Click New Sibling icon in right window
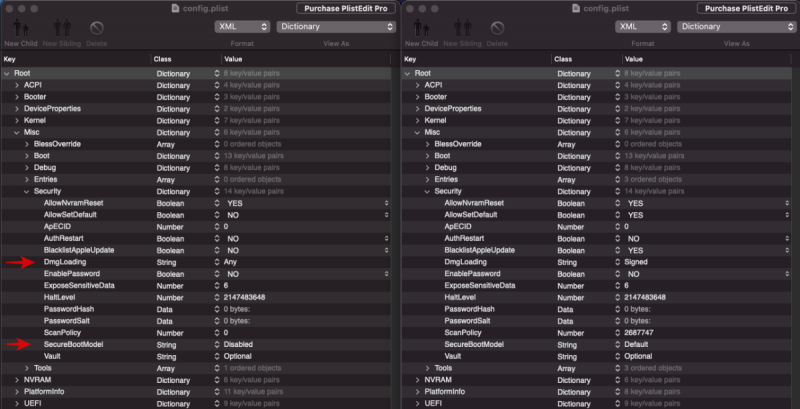Image resolution: width=800 pixels, height=409 pixels. 462,28
